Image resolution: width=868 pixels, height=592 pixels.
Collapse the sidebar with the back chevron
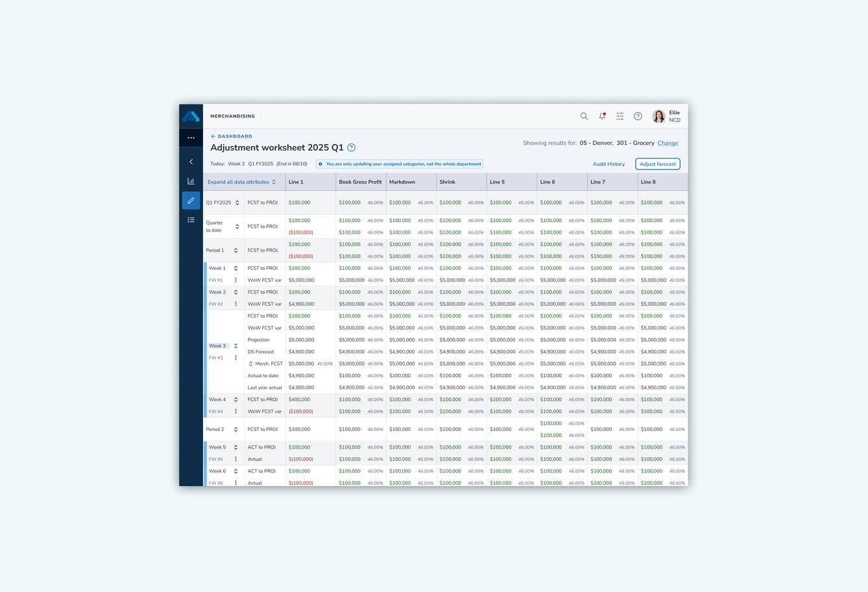pos(191,162)
